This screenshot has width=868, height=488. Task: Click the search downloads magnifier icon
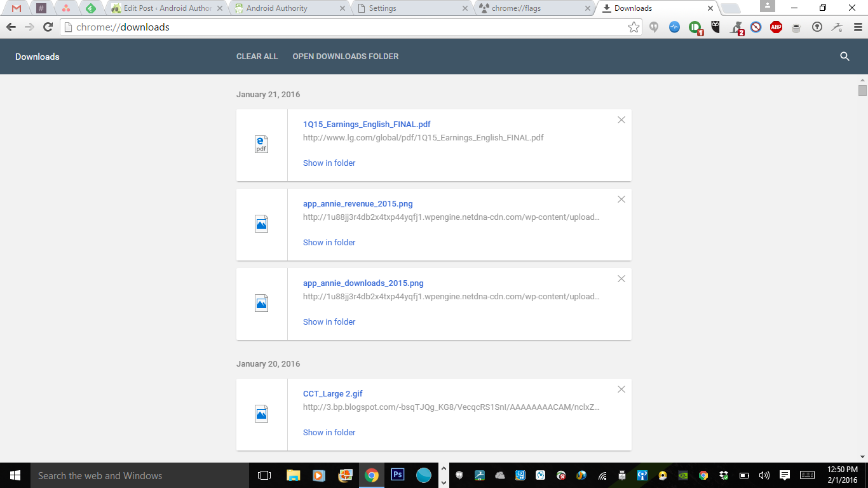click(x=844, y=57)
